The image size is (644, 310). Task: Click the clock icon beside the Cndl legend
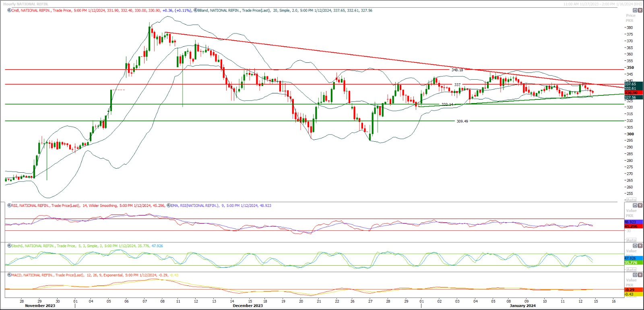click(9, 10)
